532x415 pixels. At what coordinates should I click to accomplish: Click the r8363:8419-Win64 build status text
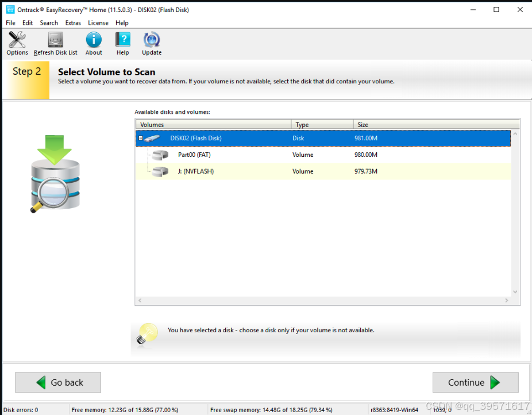[x=394, y=410]
